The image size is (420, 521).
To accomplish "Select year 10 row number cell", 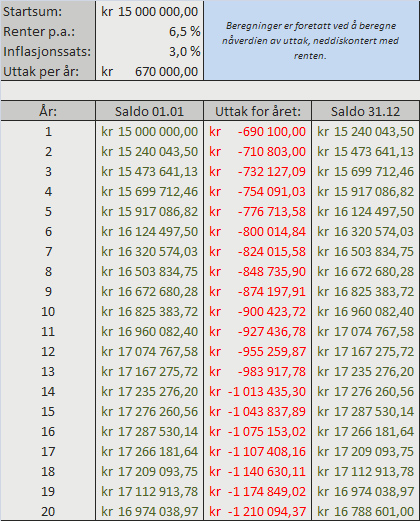I will click(48, 311).
